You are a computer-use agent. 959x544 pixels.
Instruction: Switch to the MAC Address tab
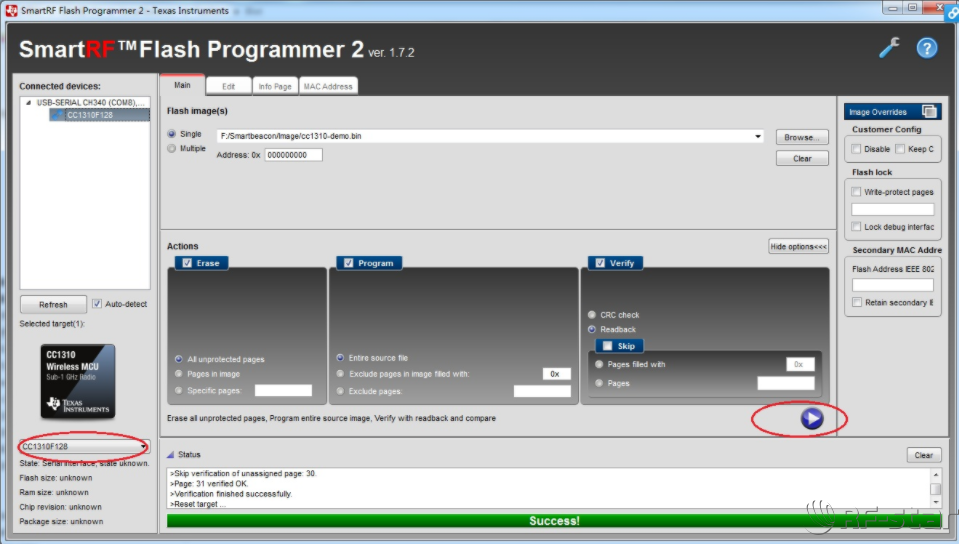(x=328, y=87)
